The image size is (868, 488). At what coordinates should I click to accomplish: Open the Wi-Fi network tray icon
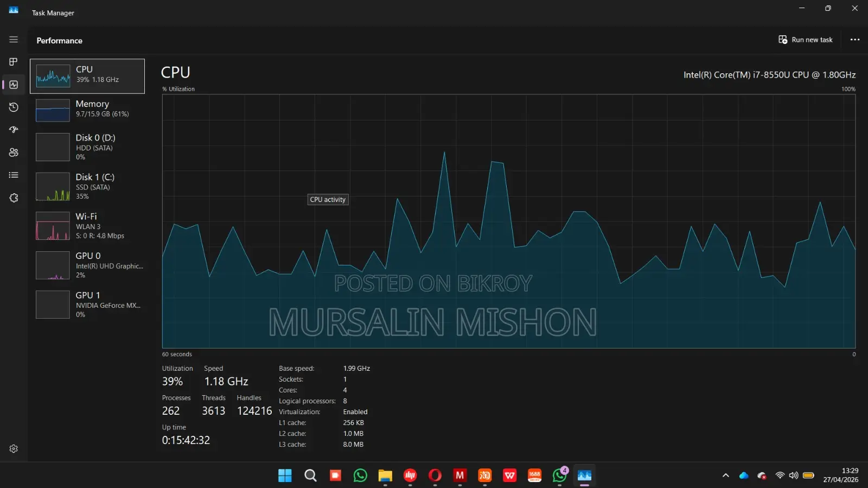[x=780, y=476]
